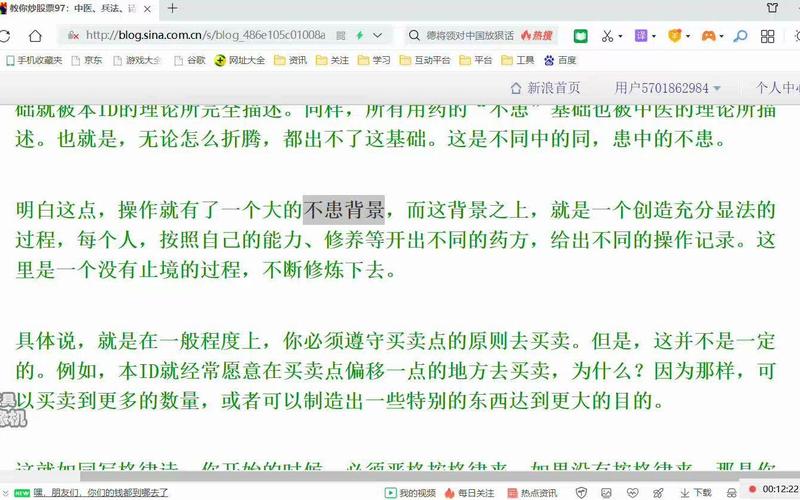Open the 关注 bookmark folder
This screenshot has width=800, height=500.
click(x=332, y=60)
